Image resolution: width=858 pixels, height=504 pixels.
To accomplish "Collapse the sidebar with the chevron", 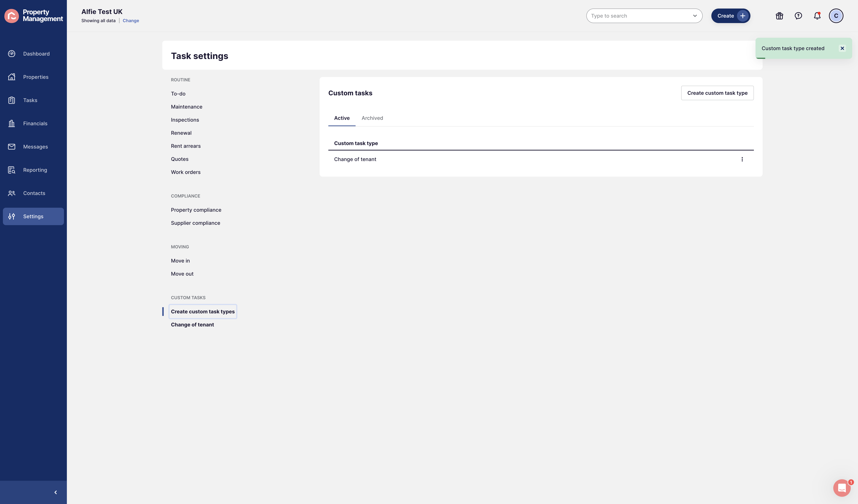I will point(55,492).
